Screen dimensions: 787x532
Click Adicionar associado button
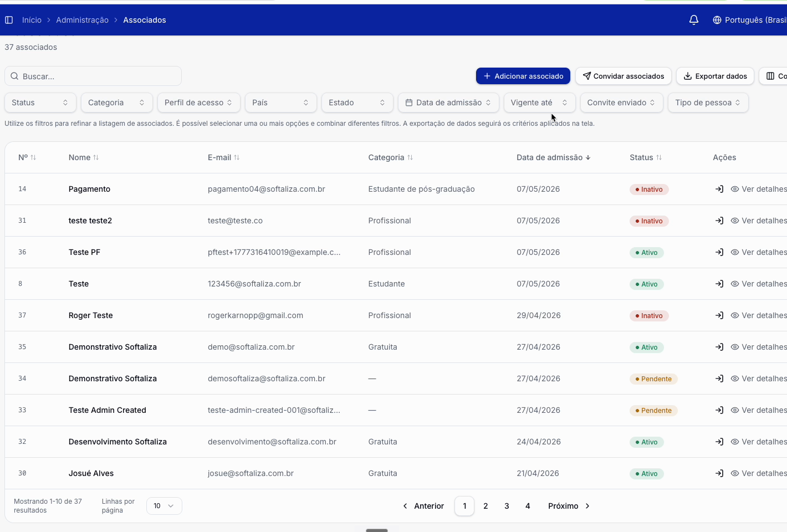(523, 76)
